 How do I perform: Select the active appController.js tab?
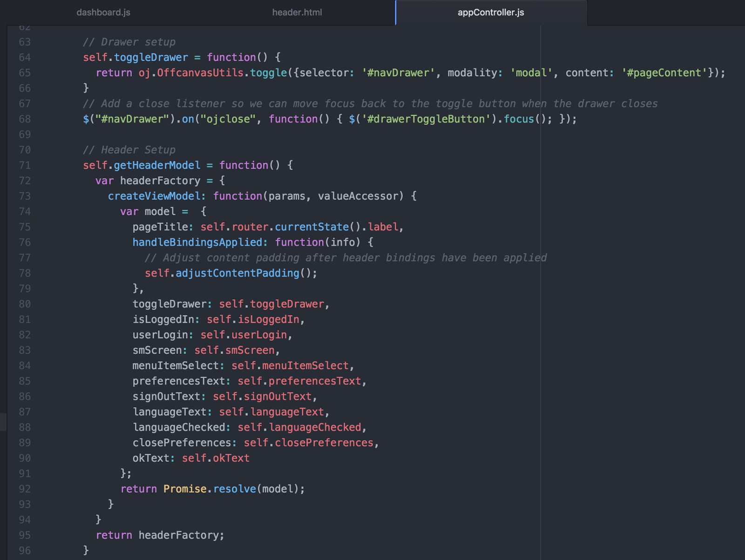point(490,13)
